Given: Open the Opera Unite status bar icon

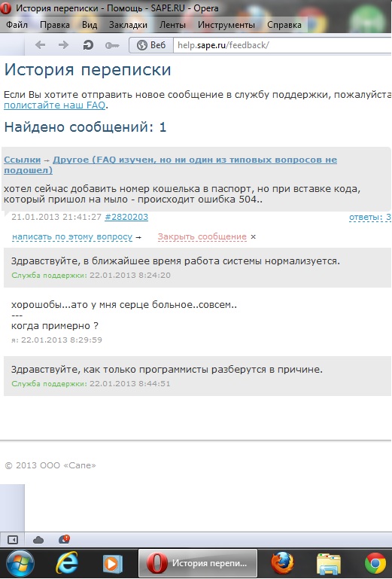Looking at the screenshot, I should (x=64, y=540).
